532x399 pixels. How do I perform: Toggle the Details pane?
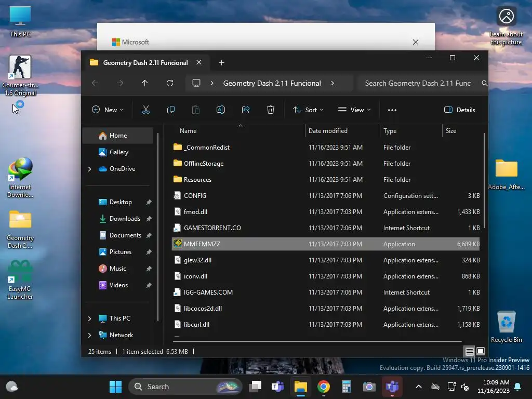pos(460,110)
